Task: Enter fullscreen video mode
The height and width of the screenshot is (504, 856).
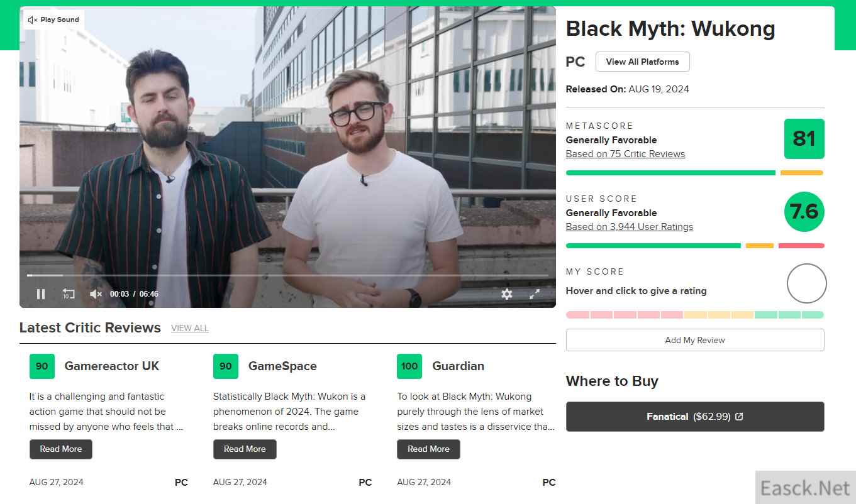Action: click(535, 294)
